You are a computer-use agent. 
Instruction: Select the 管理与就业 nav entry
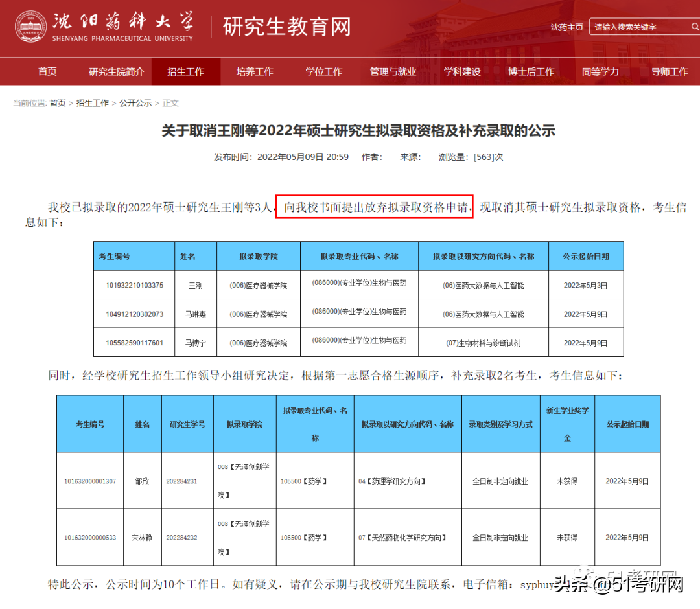393,71
